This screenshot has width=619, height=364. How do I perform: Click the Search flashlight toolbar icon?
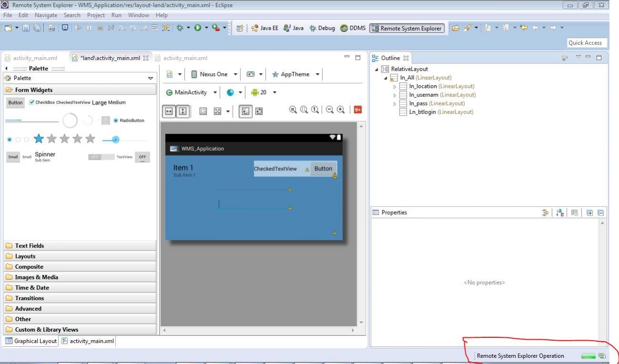coord(468,28)
